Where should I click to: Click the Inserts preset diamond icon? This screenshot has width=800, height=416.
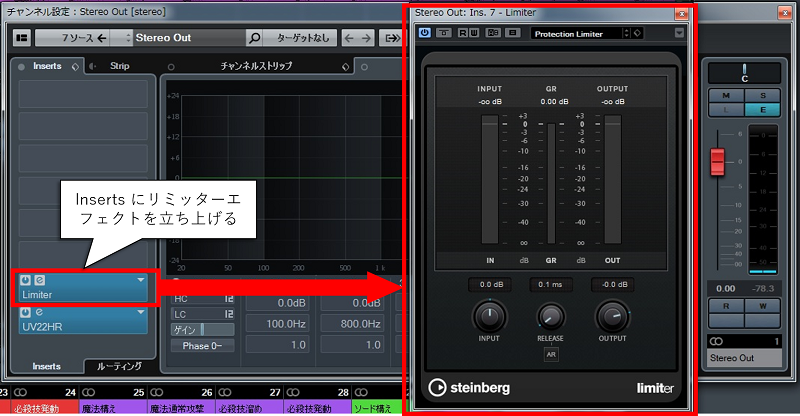[75, 66]
